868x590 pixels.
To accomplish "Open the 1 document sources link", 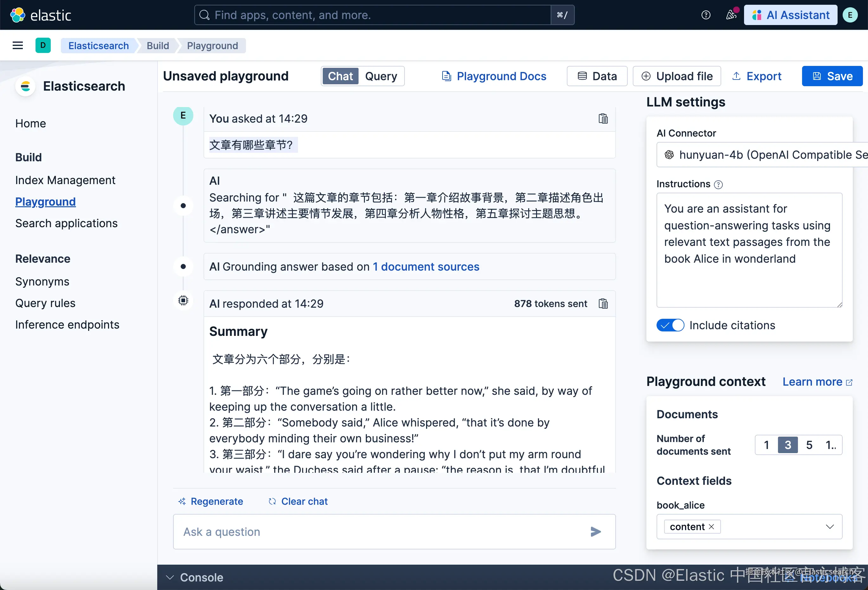I will 426,266.
